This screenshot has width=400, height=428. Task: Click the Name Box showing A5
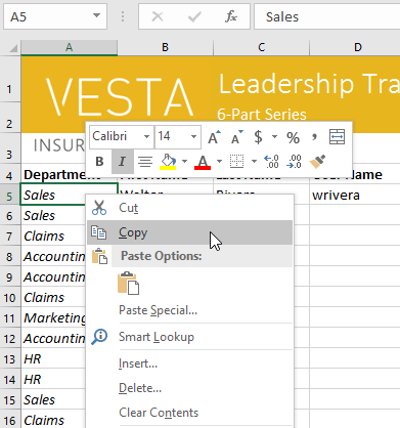tap(55, 16)
